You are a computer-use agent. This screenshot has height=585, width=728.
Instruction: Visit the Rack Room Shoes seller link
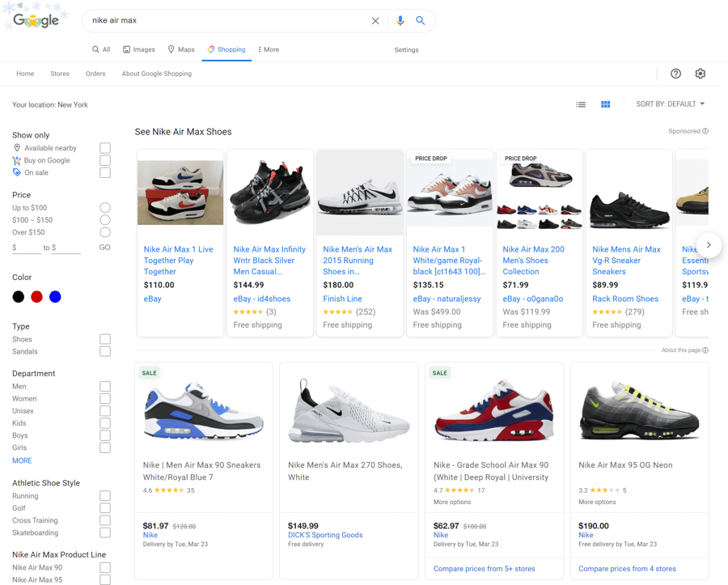click(x=625, y=299)
